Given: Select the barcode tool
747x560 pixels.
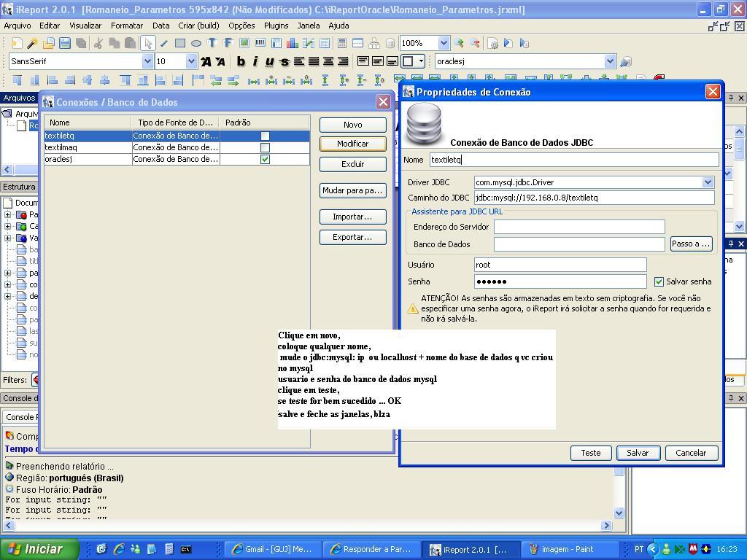Looking at the screenshot, I should coord(260,43).
